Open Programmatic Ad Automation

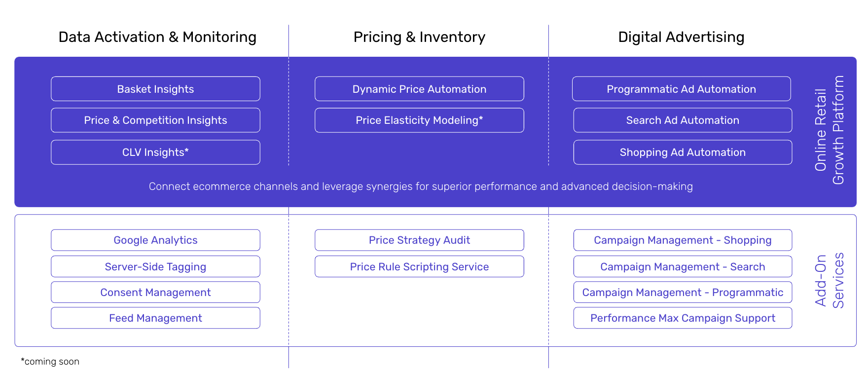(682, 89)
